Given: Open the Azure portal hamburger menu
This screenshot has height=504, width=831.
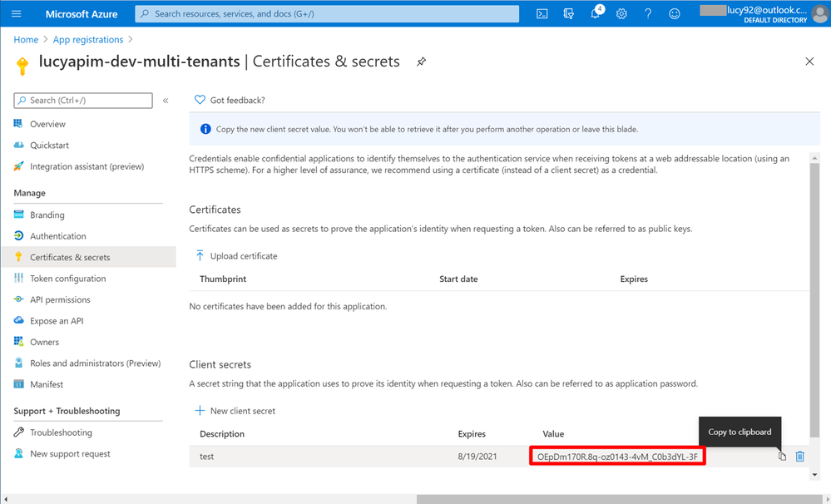Looking at the screenshot, I should 17,14.
